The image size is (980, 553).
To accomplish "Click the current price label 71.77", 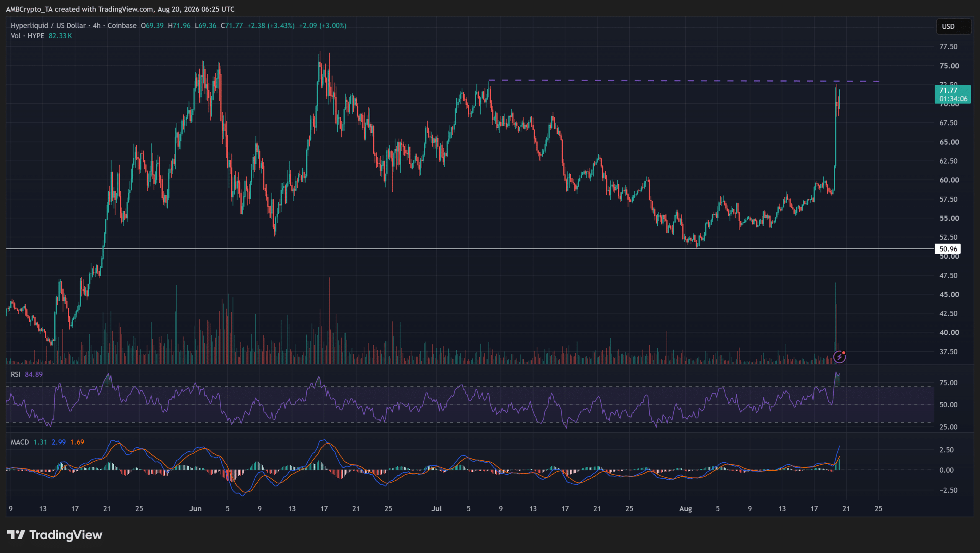I will [948, 90].
